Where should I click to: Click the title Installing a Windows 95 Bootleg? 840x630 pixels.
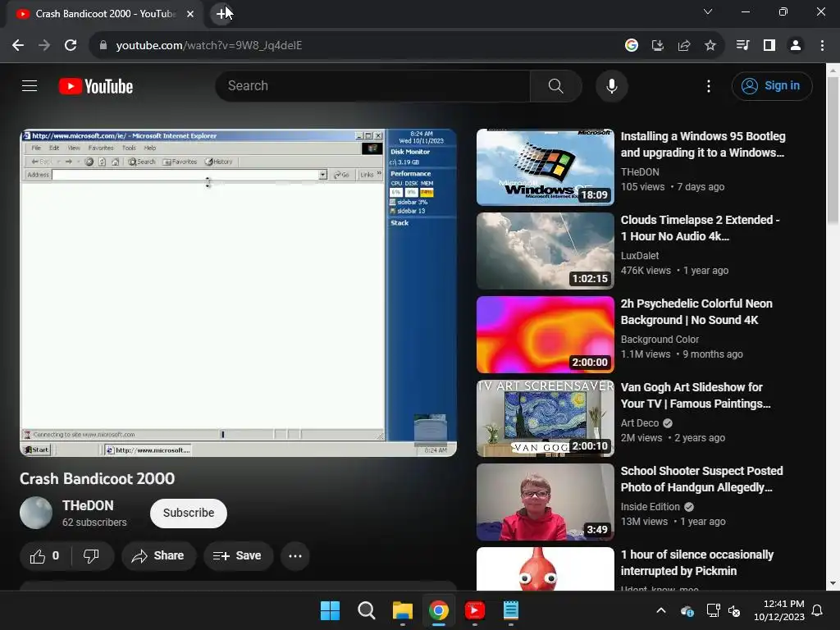tap(703, 144)
